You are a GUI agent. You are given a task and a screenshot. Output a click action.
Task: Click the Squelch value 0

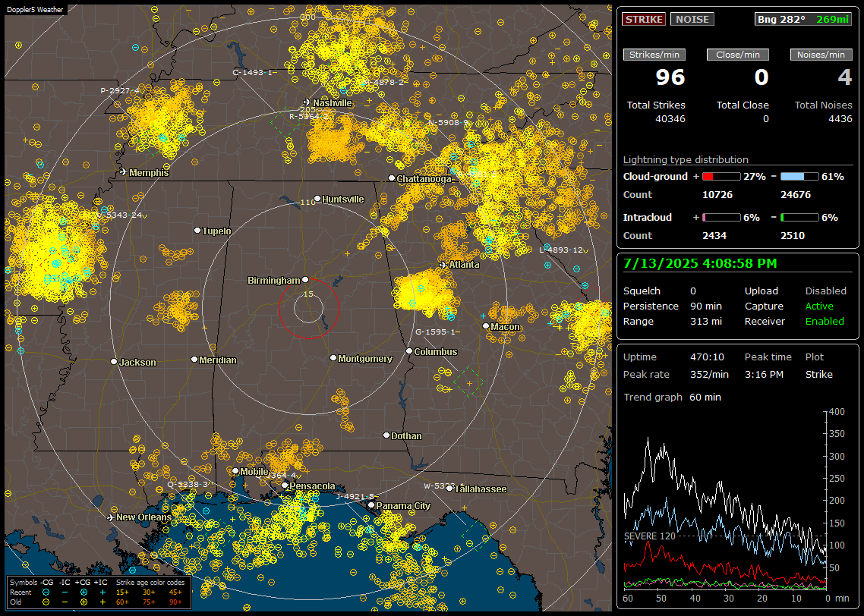[693, 291]
